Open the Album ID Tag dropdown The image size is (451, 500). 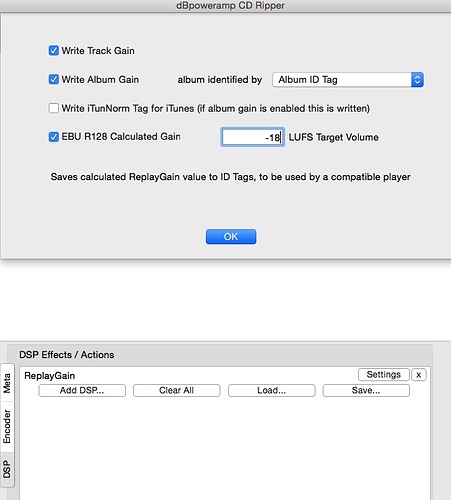(348, 80)
